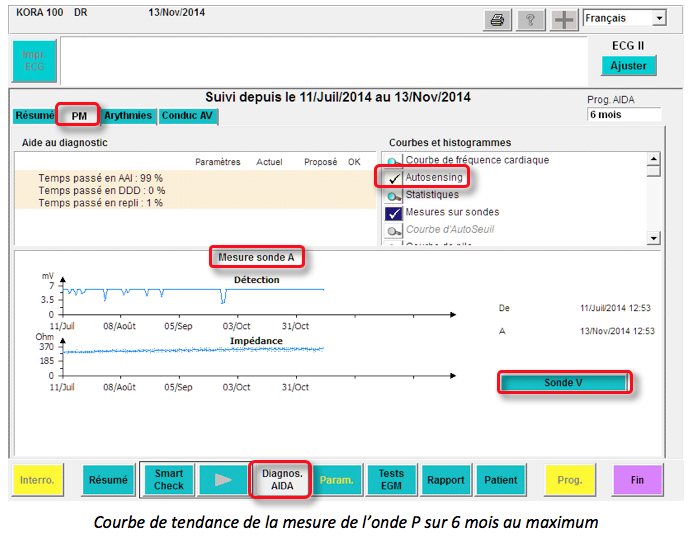691x548 pixels.
Task: Click the Impr. ECG print button
Action: [34, 61]
